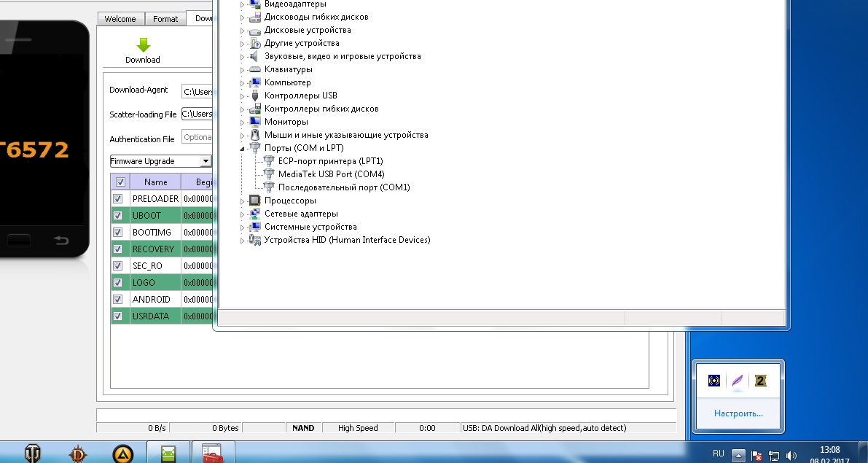Uncheck the RECOVERY checkbox
Image resolution: width=868 pixels, height=463 pixels.
(x=117, y=249)
